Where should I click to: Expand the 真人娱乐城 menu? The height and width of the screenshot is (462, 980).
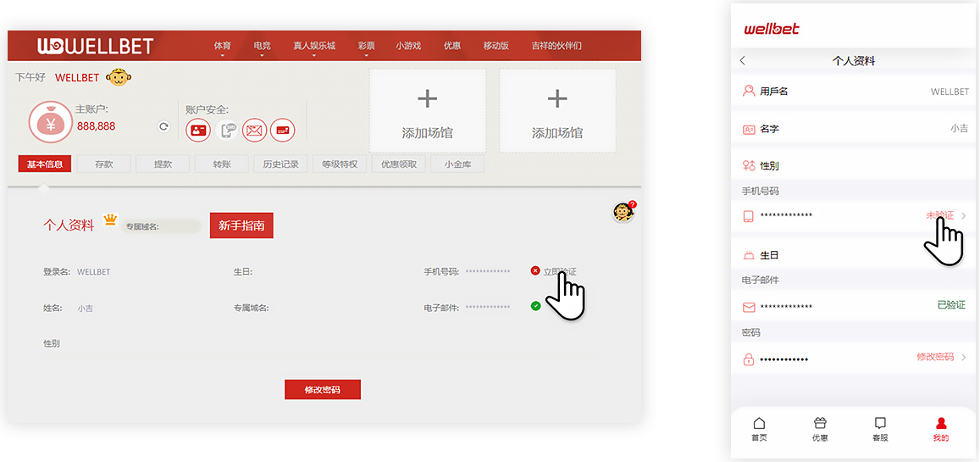pos(314,46)
